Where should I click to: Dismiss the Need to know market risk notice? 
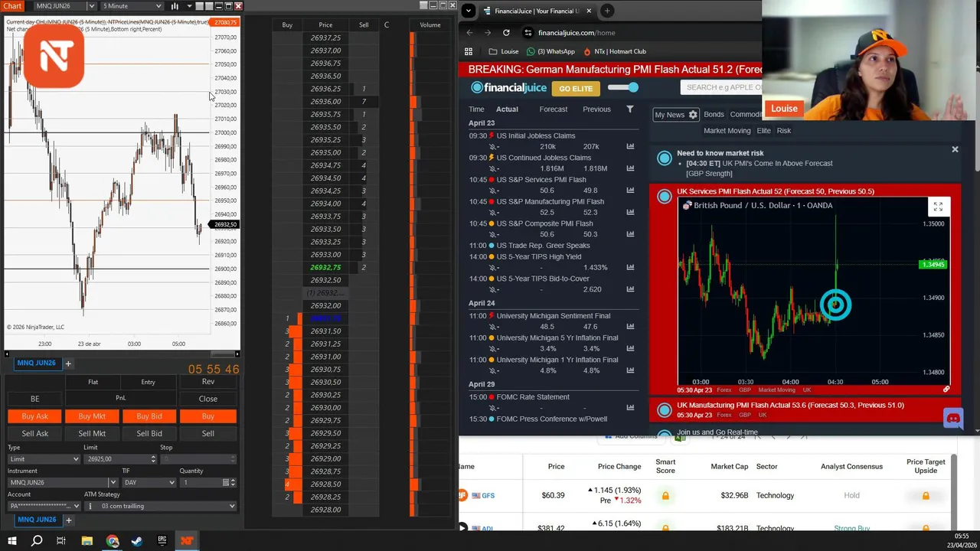pyautogui.click(x=955, y=149)
